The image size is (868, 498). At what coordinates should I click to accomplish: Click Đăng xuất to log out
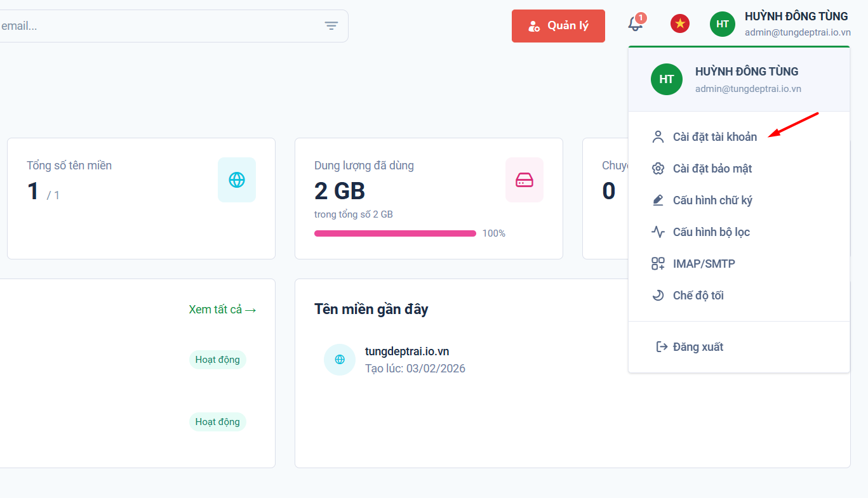(698, 347)
